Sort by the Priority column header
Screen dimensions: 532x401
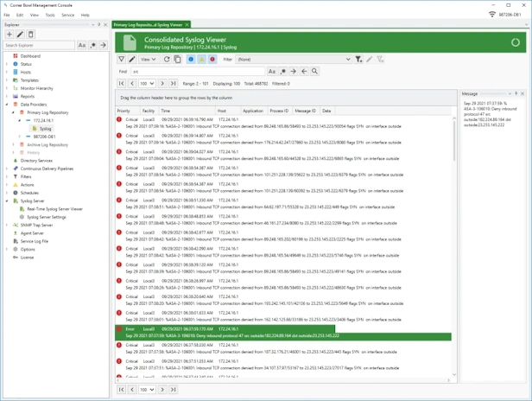coord(128,111)
